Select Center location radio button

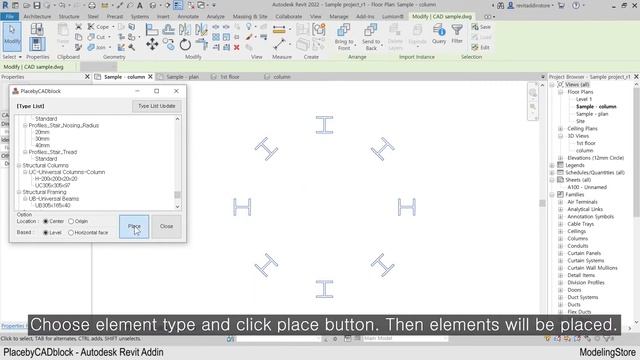[46, 221]
